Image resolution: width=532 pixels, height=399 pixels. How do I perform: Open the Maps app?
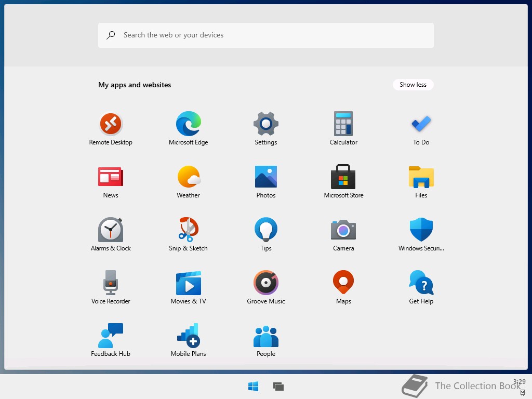click(x=343, y=287)
